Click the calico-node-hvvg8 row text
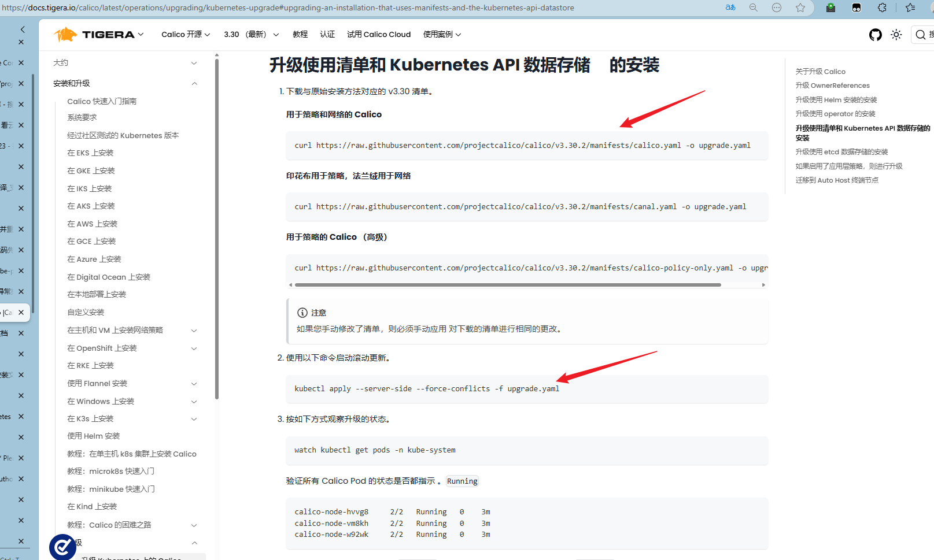The height and width of the screenshot is (560, 934). coord(392,512)
